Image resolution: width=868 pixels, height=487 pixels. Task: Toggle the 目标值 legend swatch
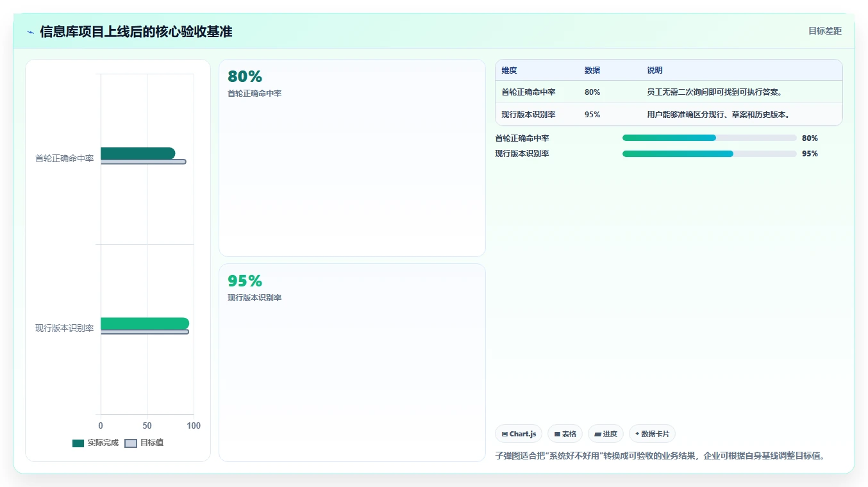131,443
